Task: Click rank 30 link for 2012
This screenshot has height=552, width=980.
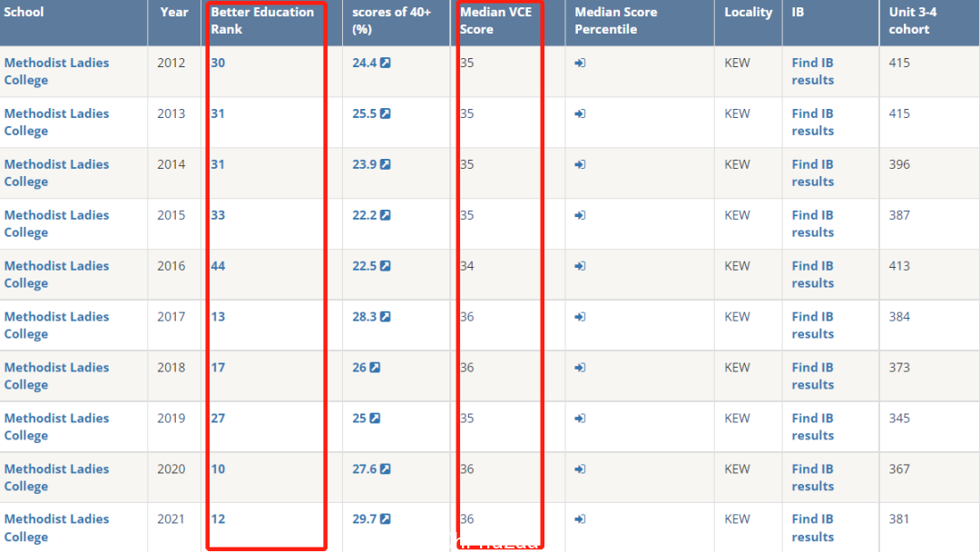Action: (218, 63)
